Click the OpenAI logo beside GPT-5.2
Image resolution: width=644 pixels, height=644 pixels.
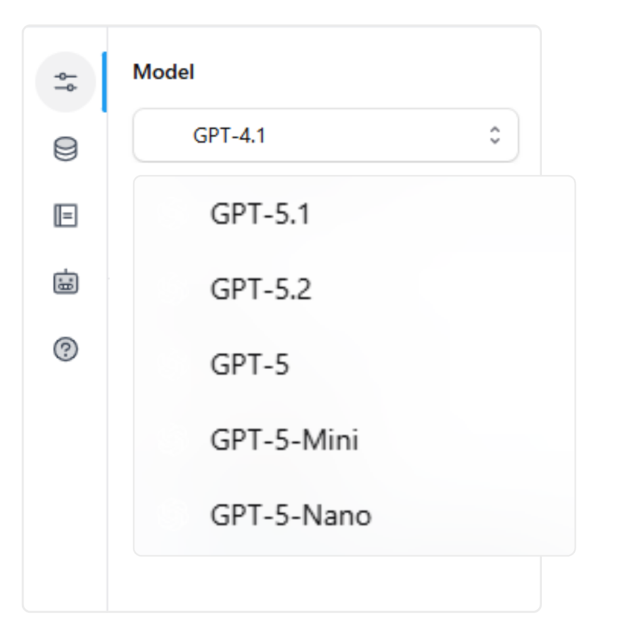173,289
